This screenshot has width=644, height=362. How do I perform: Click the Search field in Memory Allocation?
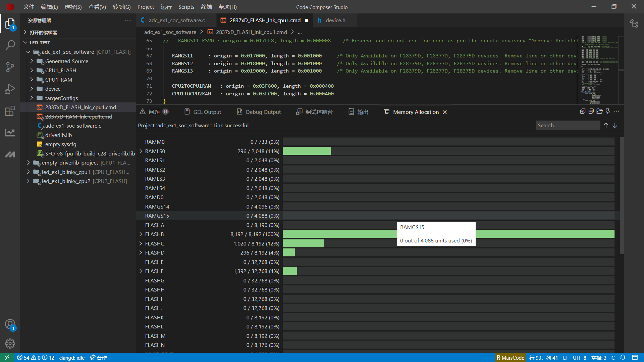[568, 125]
